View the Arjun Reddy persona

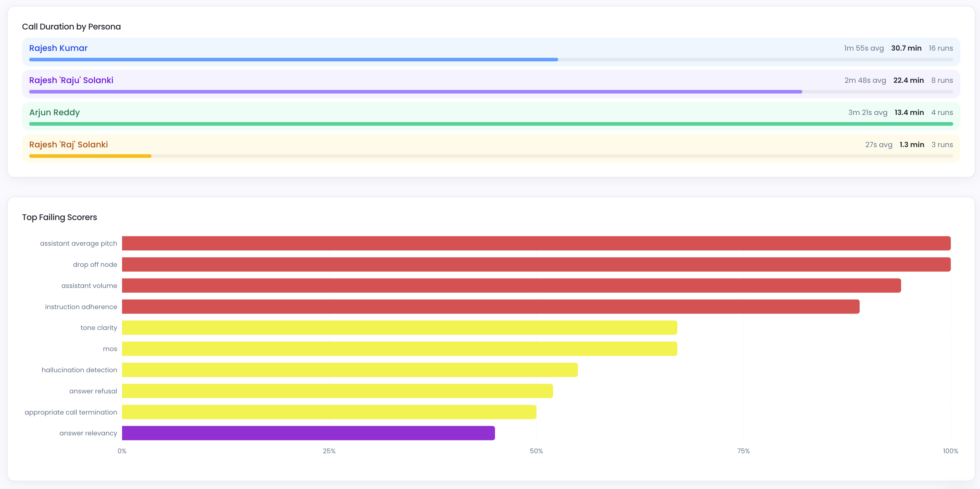(x=54, y=112)
